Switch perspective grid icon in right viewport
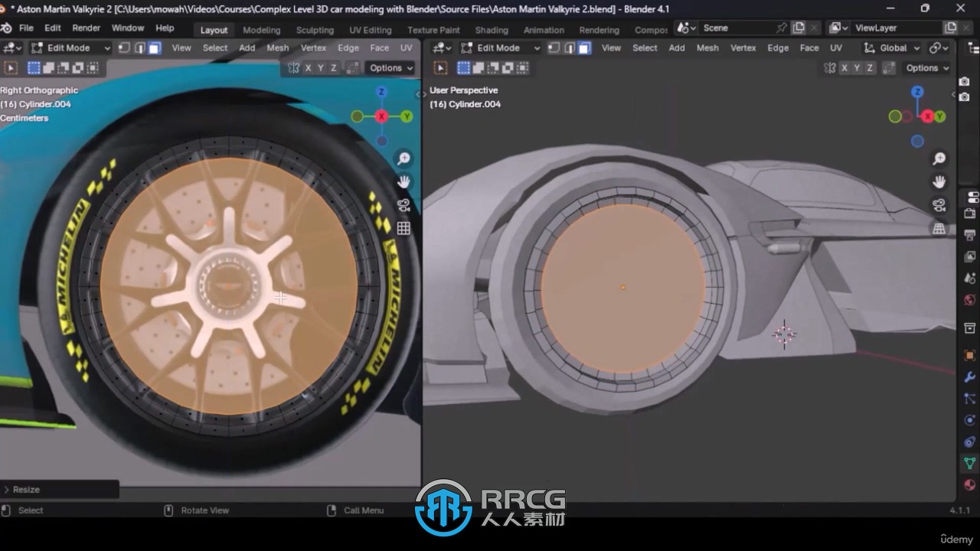 (x=939, y=228)
